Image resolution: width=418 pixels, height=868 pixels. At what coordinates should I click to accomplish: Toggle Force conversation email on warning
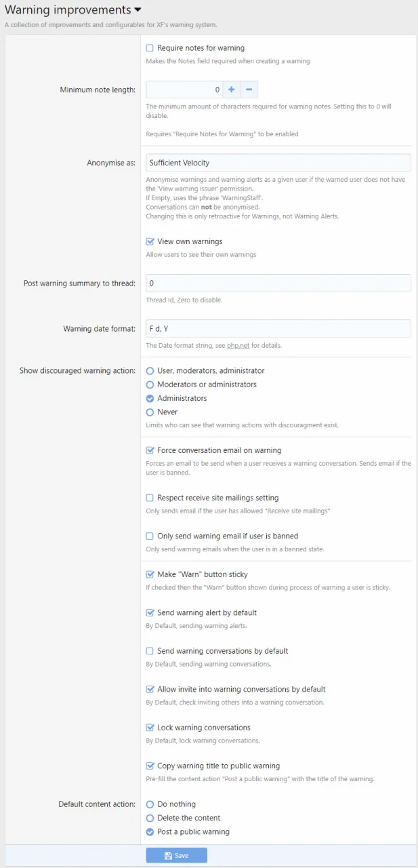[x=150, y=450]
